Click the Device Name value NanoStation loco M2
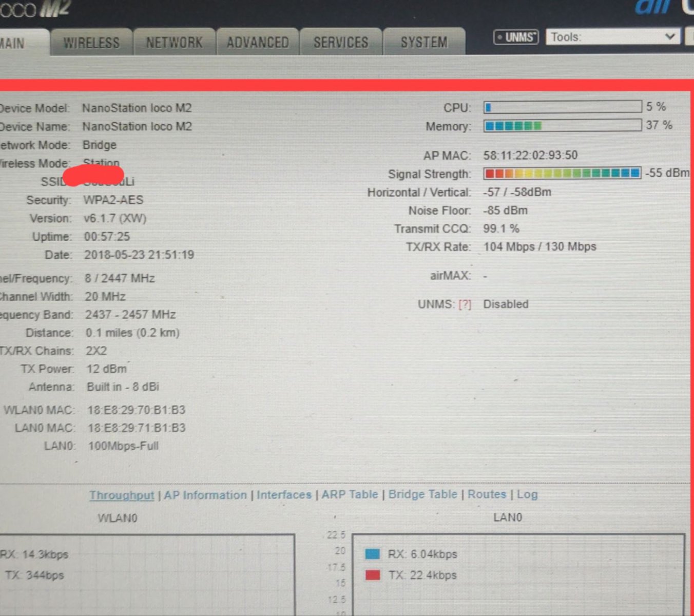 (137, 126)
